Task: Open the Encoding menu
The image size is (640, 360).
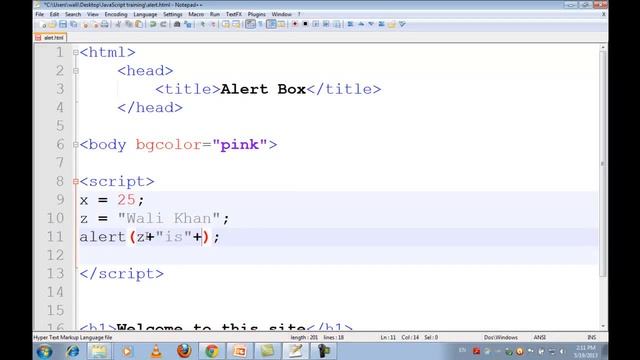Action: coord(116,14)
